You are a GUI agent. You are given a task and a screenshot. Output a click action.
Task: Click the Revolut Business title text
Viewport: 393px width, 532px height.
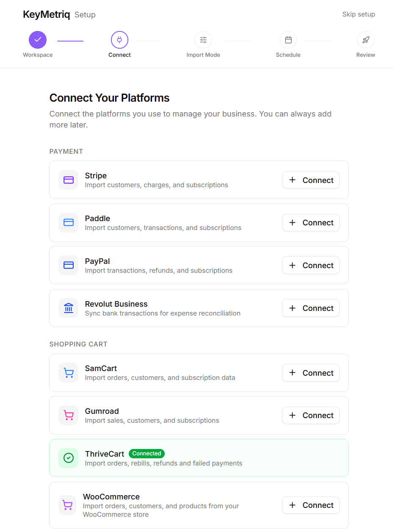[116, 304]
